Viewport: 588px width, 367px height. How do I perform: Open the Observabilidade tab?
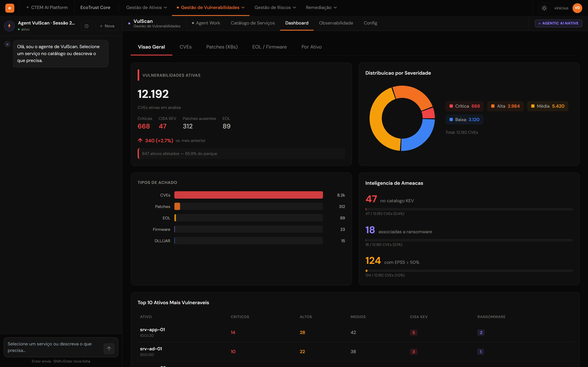[x=336, y=23]
